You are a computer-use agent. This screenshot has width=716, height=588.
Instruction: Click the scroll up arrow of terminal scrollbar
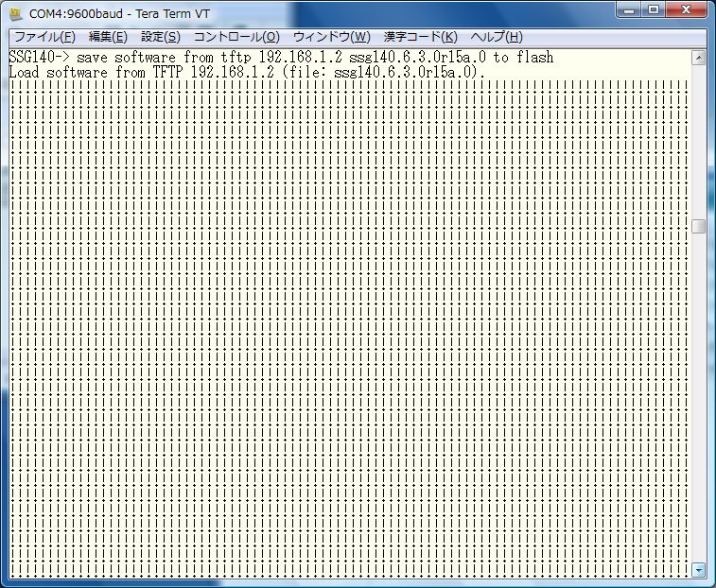(x=698, y=58)
